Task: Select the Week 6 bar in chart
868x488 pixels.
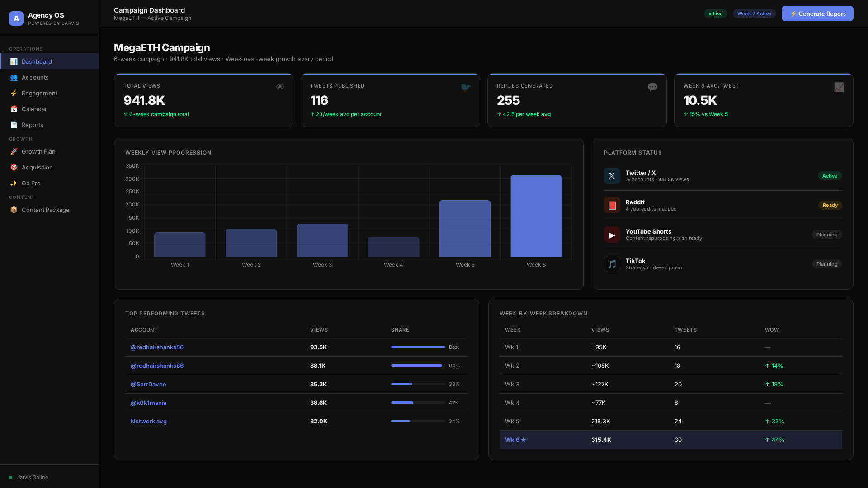Action: point(536,216)
